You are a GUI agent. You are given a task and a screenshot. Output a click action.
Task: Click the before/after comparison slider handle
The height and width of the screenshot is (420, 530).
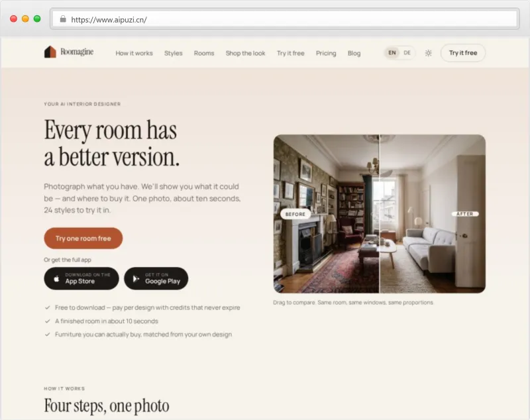click(379, 213)
